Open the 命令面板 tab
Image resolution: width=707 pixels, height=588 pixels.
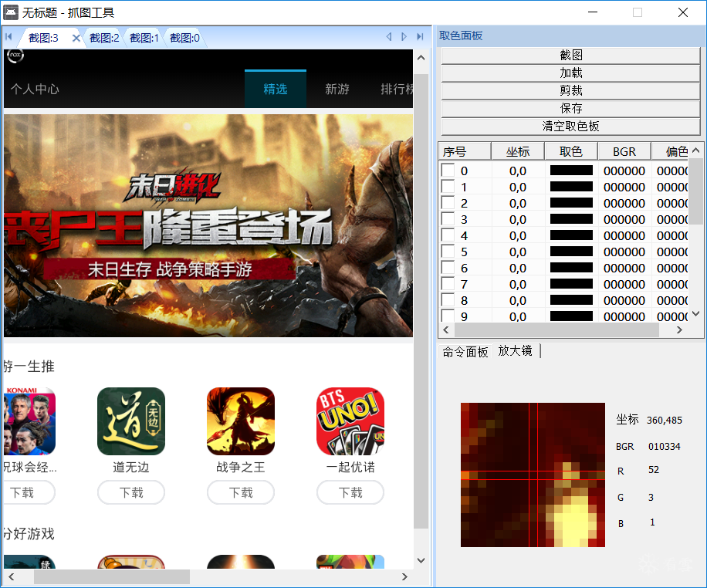(x=465, y=352)
